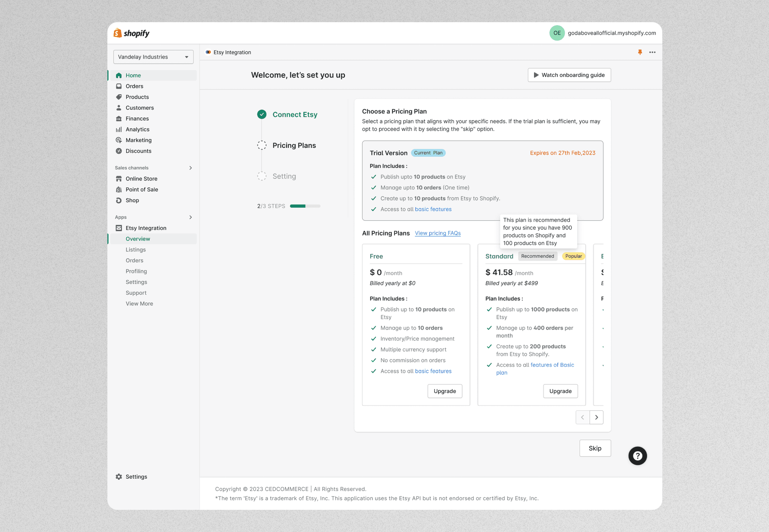This screenshot has width=769, height=532.
Task: Click the Connect Etsy completed step checkmark
Action: coord(262,114)
